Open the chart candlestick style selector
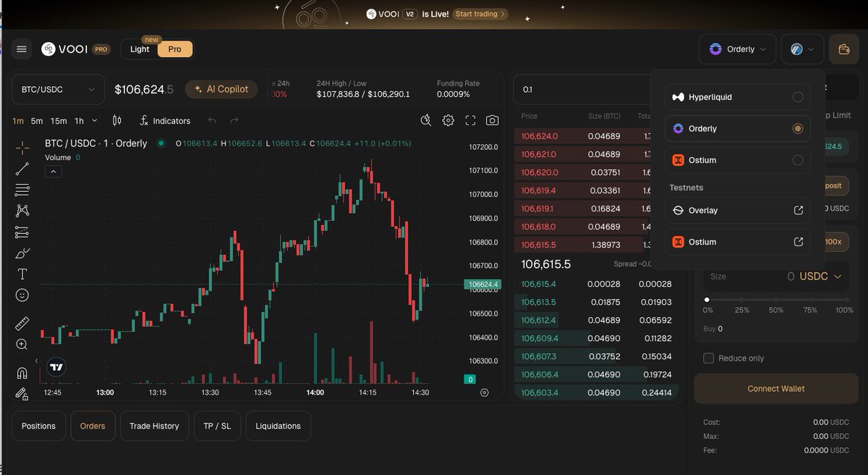Screen dimensions: 868x475 point(117,121)
